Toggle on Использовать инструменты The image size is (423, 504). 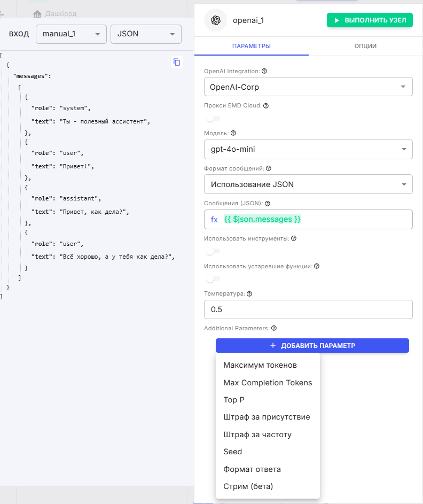[213, 252]
